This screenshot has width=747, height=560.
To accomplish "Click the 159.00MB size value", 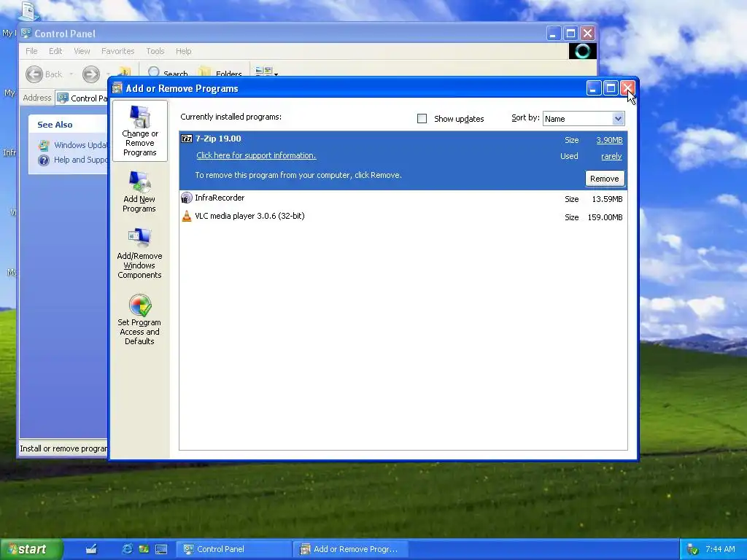I will pyautogui.click(x=605, y=217).
